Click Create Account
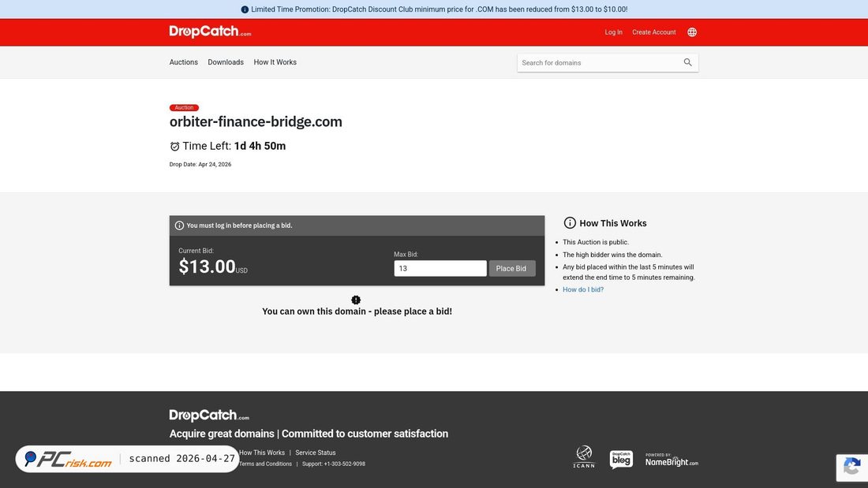Screen dimensions: 868x488 point(654,32)
